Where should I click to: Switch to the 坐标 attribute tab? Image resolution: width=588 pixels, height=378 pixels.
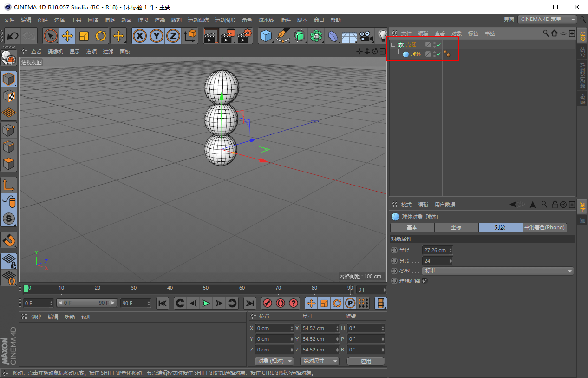pos(456,228)
